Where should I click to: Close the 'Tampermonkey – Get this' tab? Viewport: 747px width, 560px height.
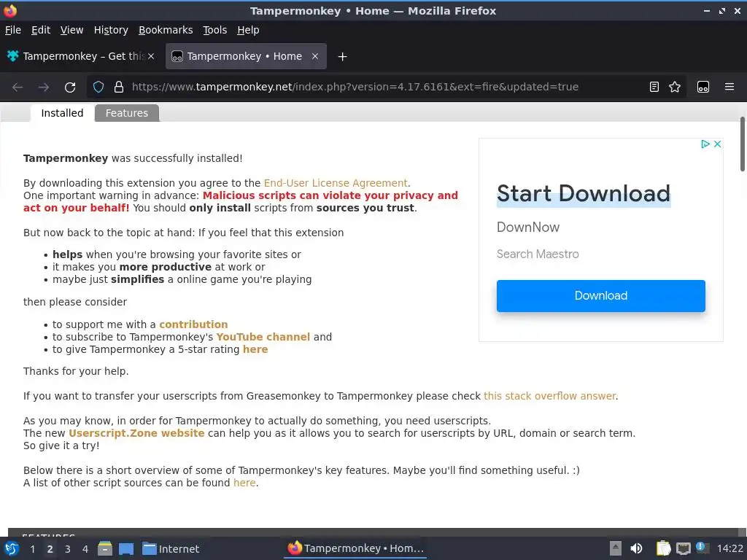[x=151, y=56]
